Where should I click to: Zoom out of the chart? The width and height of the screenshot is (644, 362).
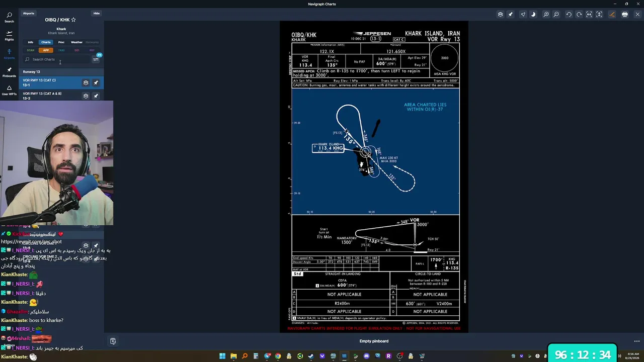[556, 15]
